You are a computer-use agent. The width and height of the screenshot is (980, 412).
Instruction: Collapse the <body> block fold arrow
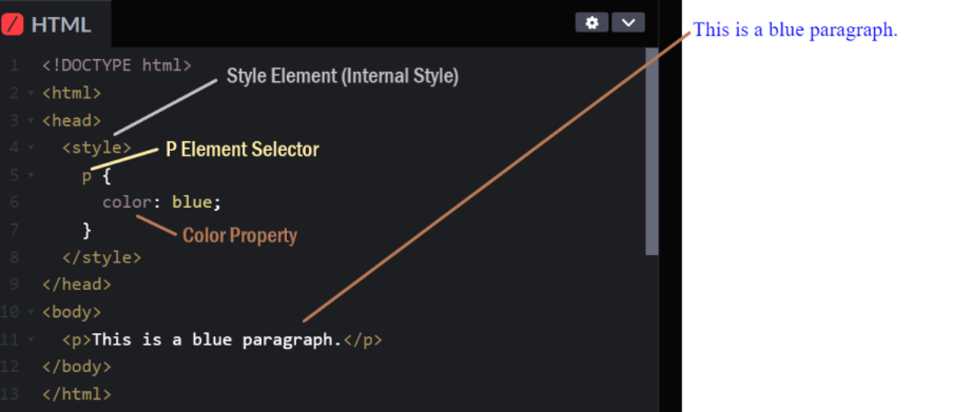[x=31, y=312]
